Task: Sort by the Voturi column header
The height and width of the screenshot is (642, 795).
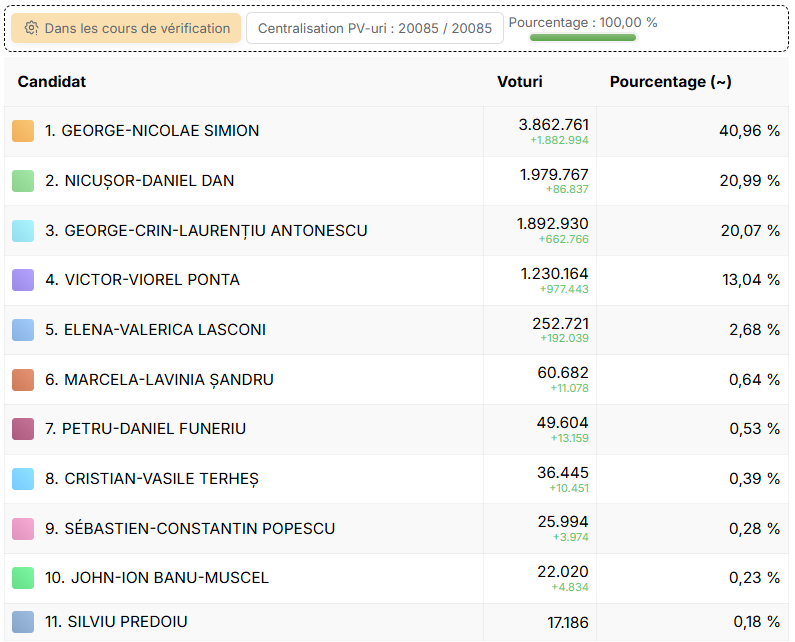Action: tap(520, 82)
